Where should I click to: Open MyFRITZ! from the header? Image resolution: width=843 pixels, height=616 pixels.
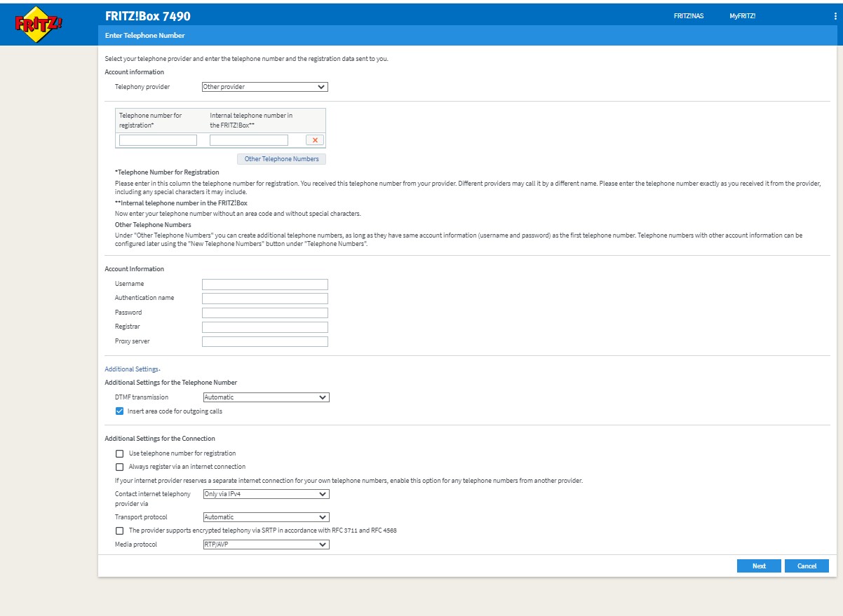pos(742,16)
